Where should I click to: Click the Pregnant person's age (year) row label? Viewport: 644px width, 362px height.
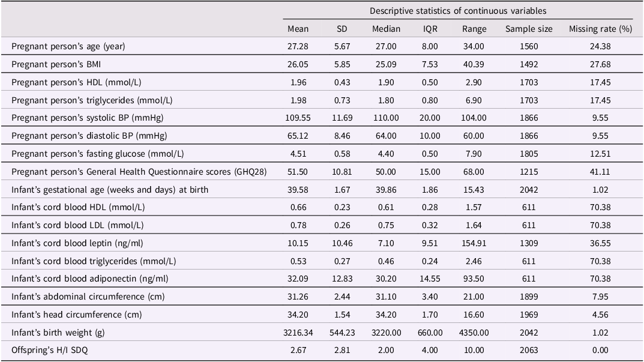68,46
